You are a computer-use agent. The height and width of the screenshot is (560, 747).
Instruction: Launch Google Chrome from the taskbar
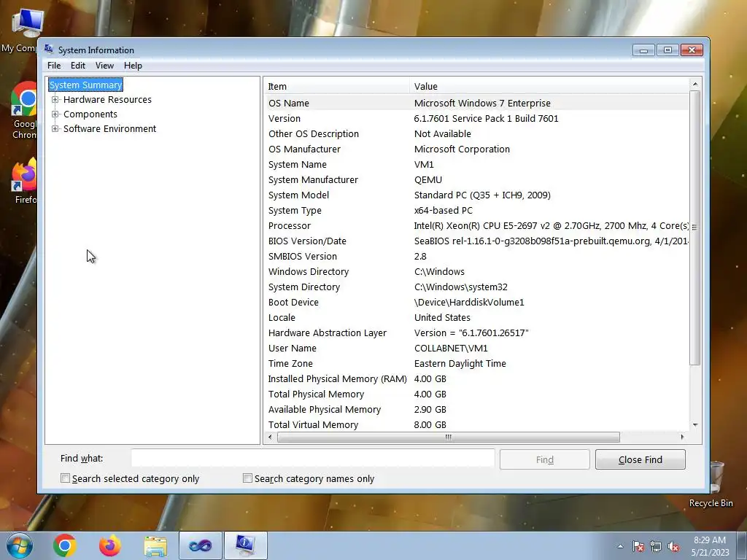[65, 545]
